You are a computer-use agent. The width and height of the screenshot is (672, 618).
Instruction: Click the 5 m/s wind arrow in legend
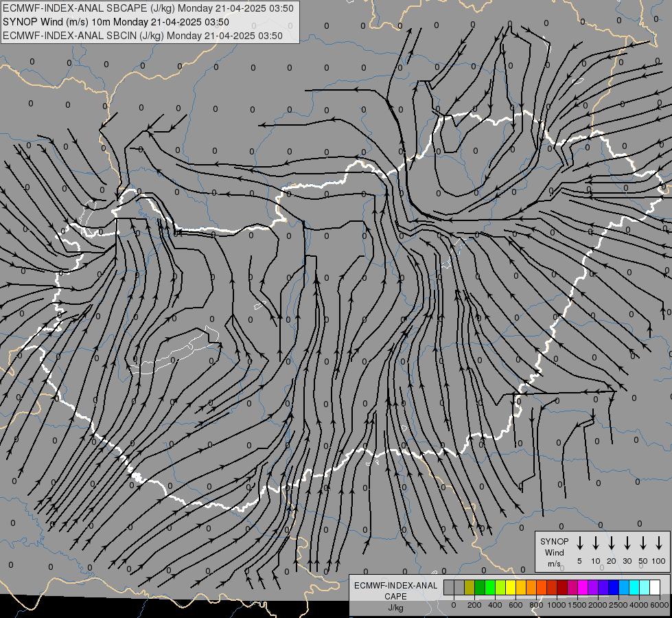pyautogui.click(x=579, y=543)
